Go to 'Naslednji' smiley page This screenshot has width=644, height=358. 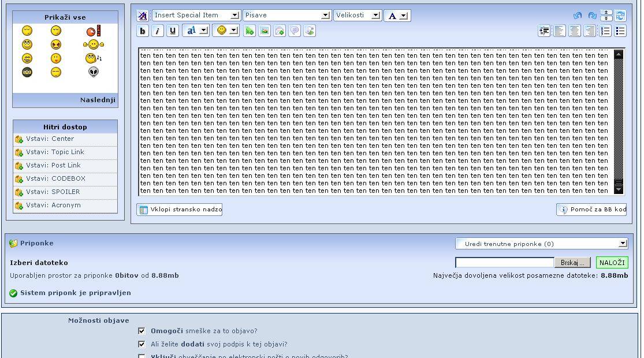pos(98,100)
